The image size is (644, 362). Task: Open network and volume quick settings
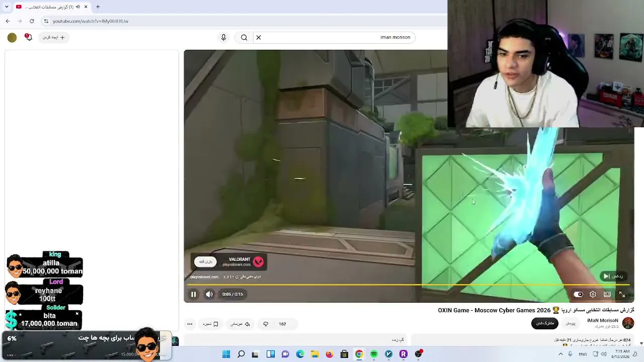pyautogui.click(x=600, y=354)
